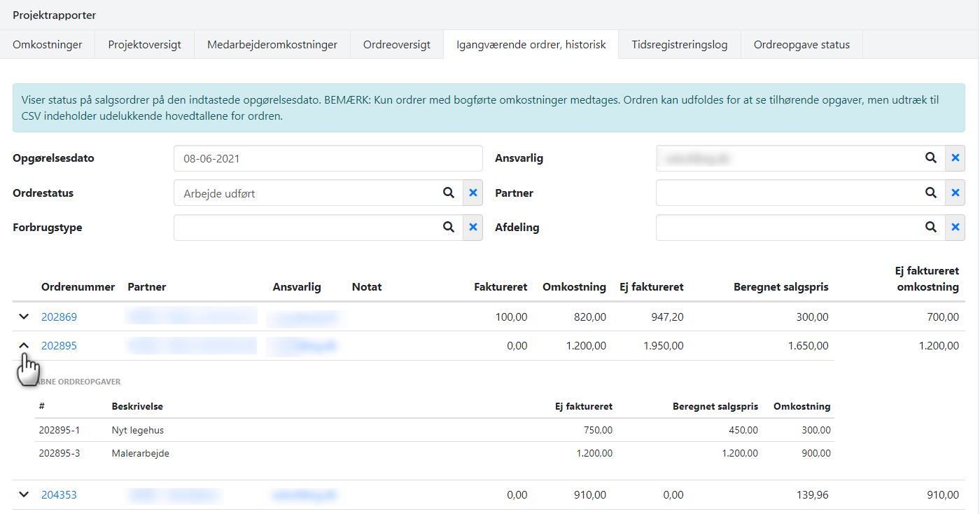This screenshot has width=980, height=514.
Task: Click search icon in Ansvarlig field
Action: click(x=930, y=158)
